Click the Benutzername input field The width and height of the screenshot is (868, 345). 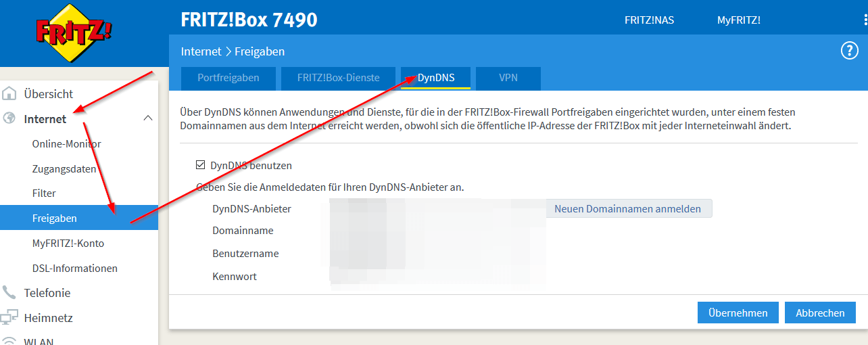[437, 254]
